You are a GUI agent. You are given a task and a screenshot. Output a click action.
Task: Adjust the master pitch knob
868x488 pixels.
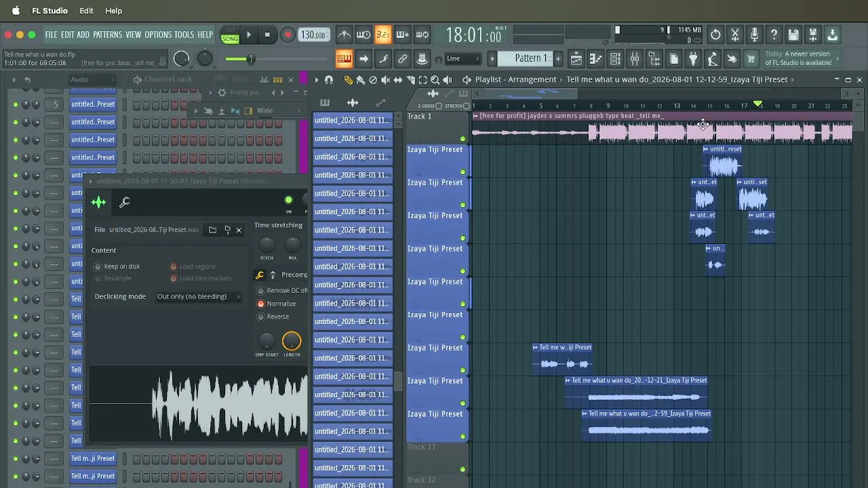[204, 59]
